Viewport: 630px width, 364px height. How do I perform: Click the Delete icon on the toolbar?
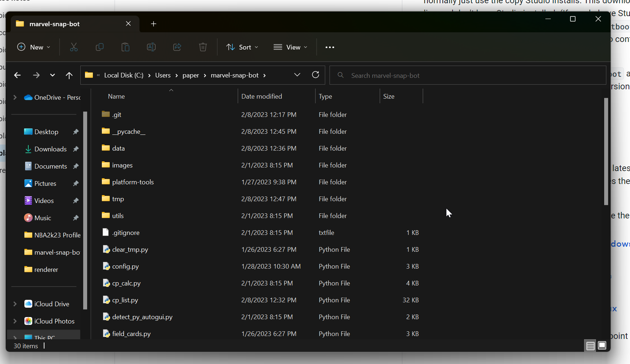click(203, 47)
